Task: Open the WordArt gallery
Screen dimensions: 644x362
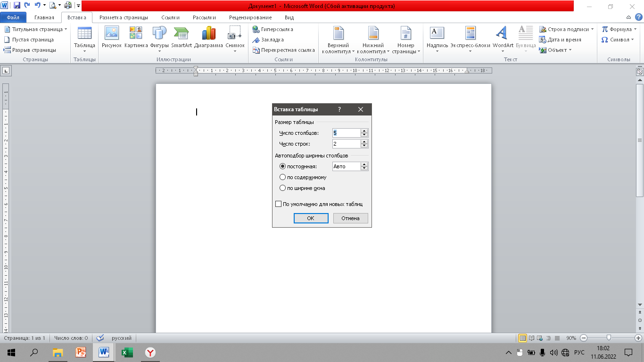Action: tap(503, 40)
